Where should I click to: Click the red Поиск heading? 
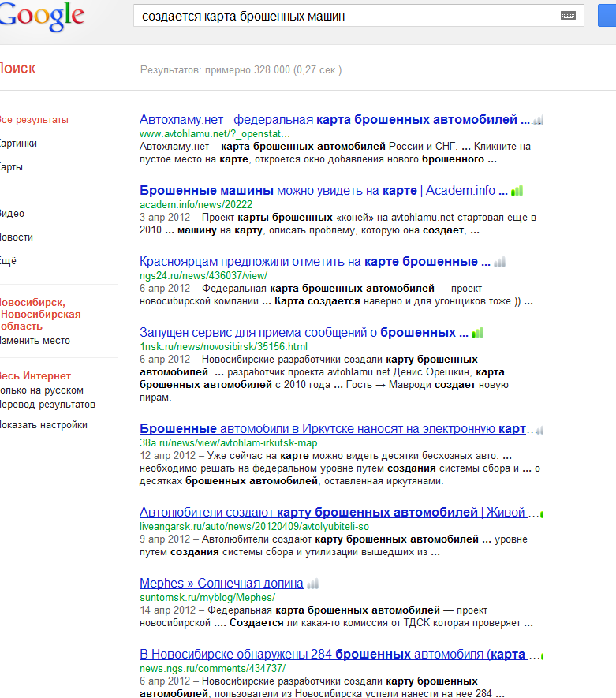[18, 68]
